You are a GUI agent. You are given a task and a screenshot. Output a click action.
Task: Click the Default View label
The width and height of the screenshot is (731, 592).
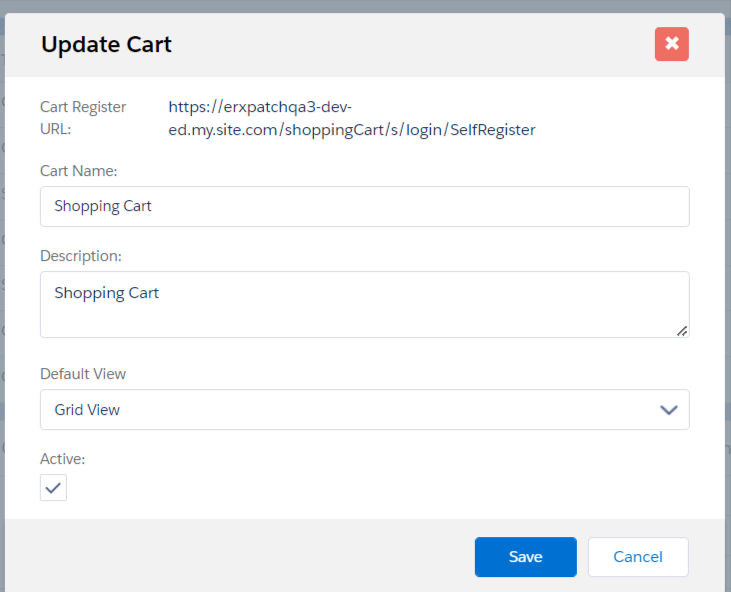point(83,374)
